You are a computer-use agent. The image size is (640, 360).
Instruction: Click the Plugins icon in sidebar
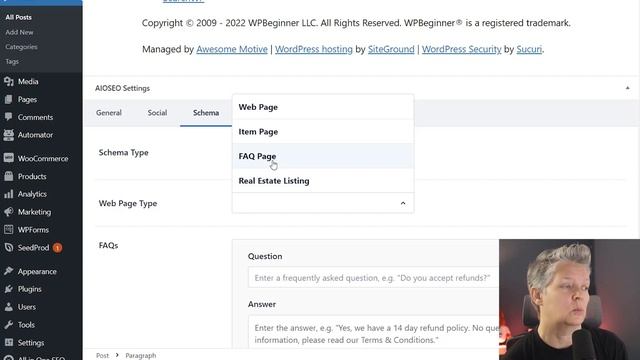coord(9,289)
